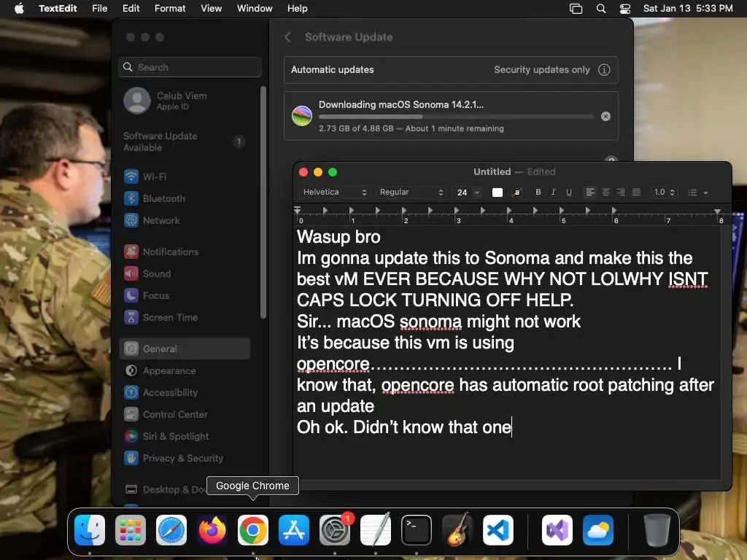Select Sound in Settings sidebar
747x560 pixels.
click(185, 273)
